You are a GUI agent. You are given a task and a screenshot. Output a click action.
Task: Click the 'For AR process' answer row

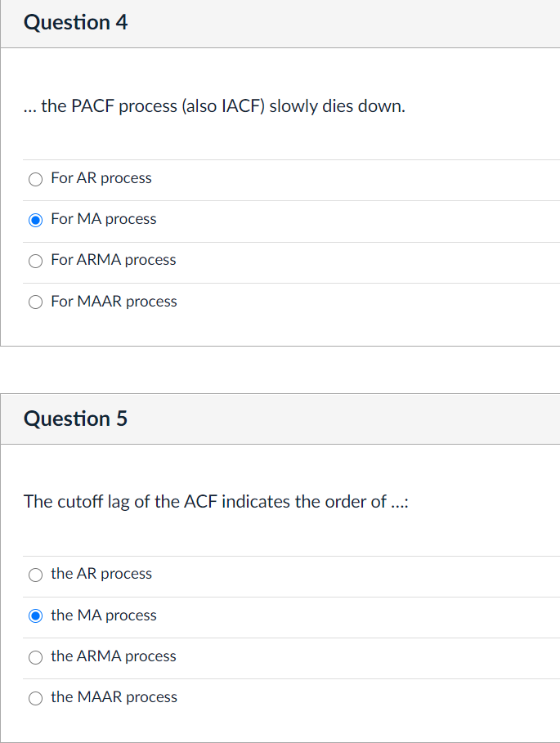pos(101,178)
